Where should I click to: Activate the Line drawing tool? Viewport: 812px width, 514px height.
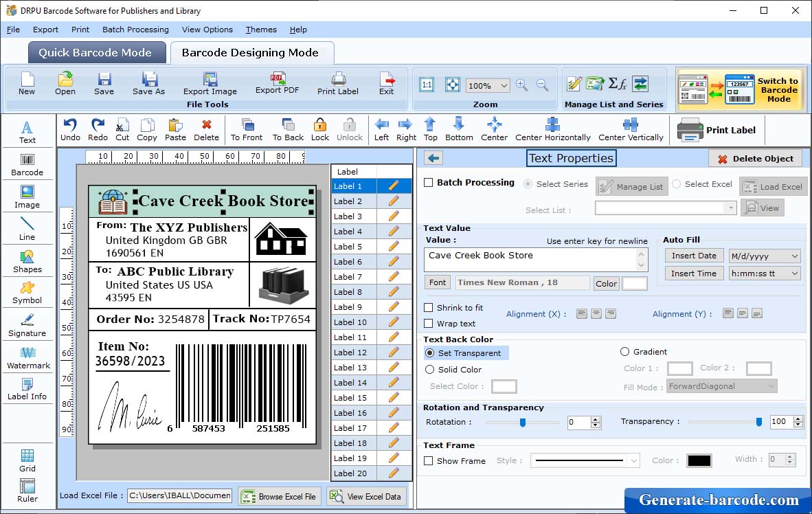pos(27,229)
